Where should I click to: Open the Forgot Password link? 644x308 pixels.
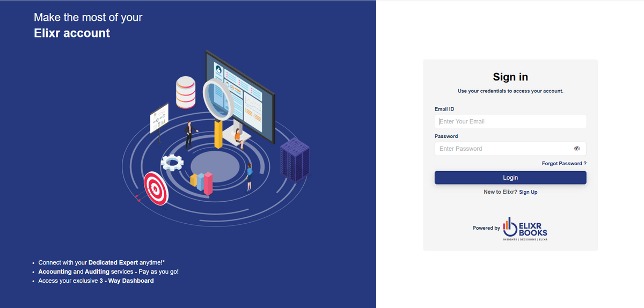coord(563,163)
